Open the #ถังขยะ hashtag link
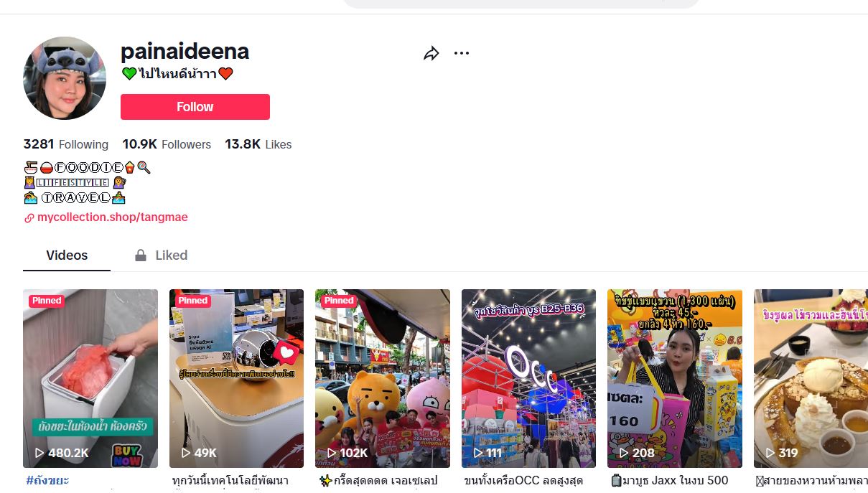868x493 pixels. pyautogui.click(x=47, y=480)
